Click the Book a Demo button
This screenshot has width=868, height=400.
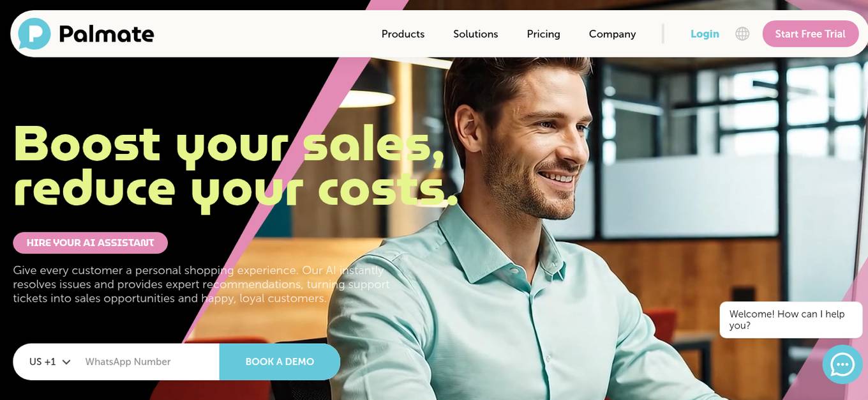pyautogui.click(x=280, y=362)
